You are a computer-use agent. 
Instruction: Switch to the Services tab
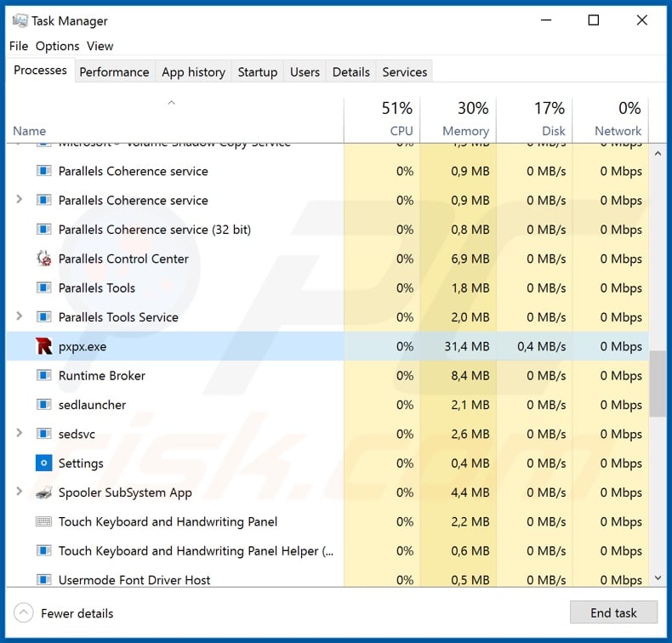point(405,72)
